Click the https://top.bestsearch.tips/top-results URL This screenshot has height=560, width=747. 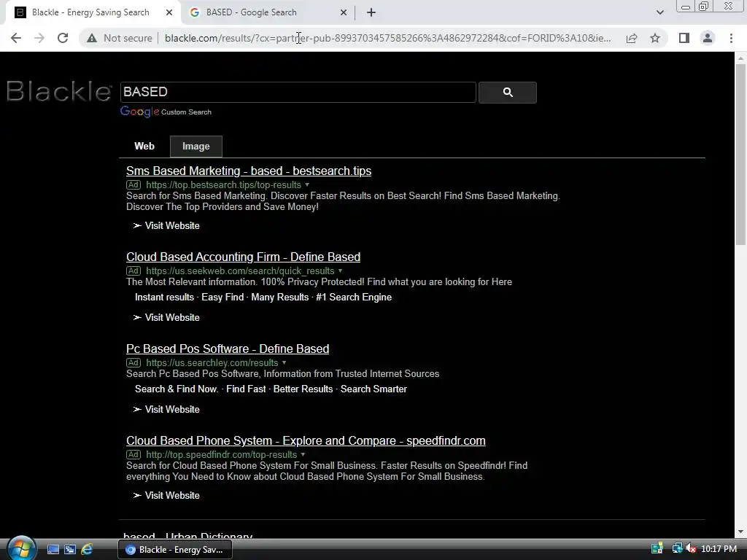223,184
